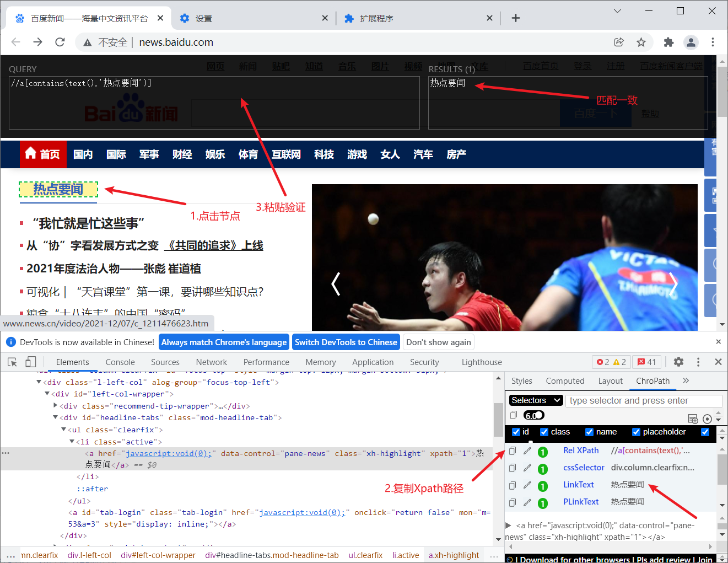Expand the ChroPath anchor HTML preview
Image resolution: width=728 pixels, height=563 pixels.
click(508, 525)
